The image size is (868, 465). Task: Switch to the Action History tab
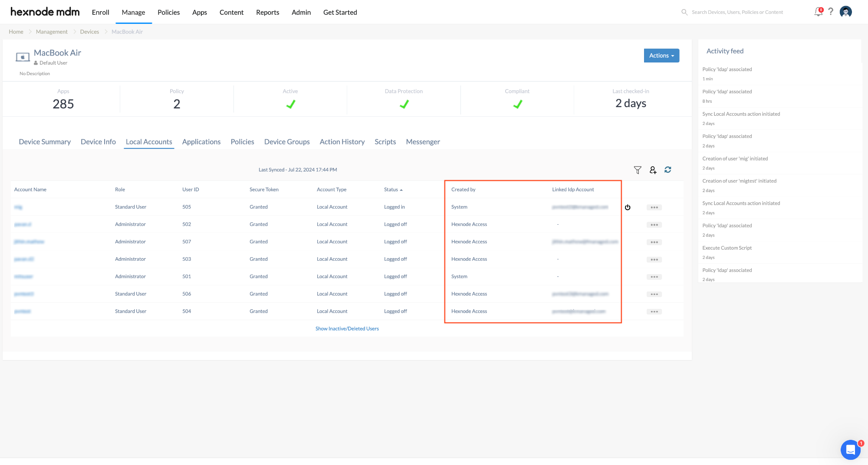coord(342,142)
